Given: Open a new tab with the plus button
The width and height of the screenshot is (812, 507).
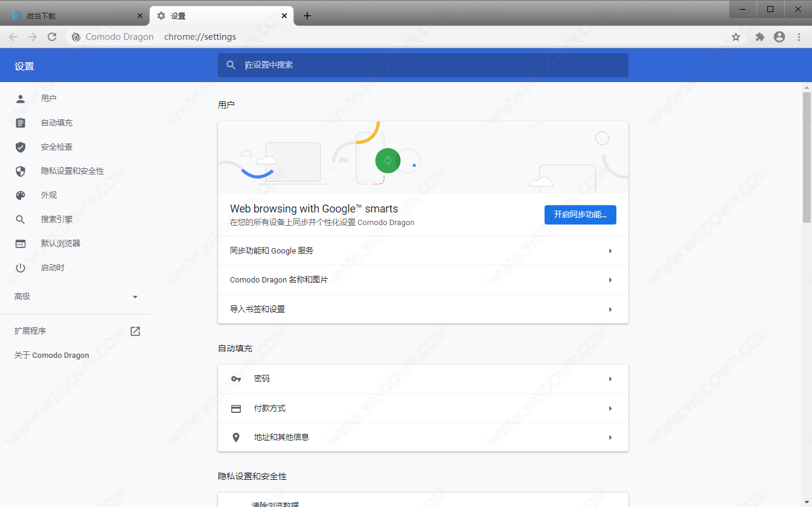Looking at the screenshot, I should (307, 16).
